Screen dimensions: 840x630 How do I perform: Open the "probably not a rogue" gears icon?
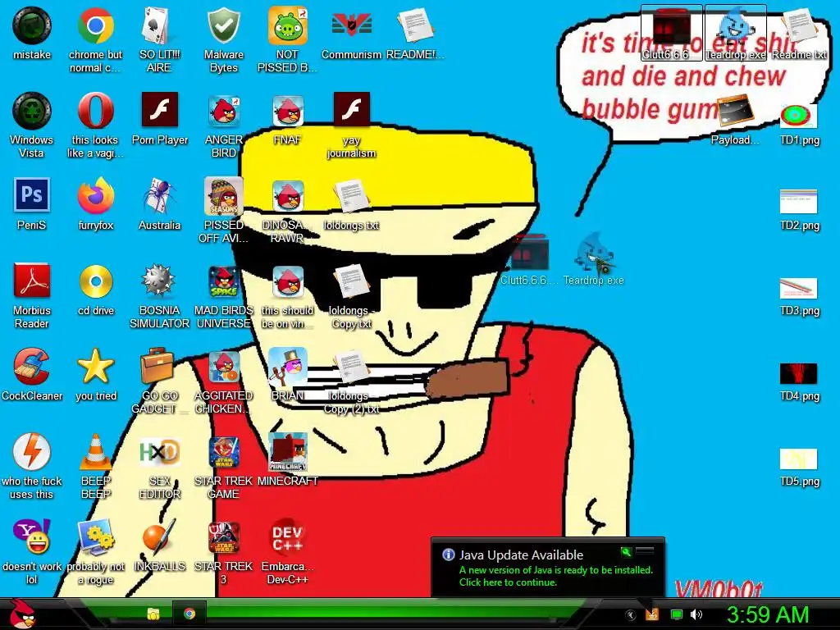click(95, 550)
